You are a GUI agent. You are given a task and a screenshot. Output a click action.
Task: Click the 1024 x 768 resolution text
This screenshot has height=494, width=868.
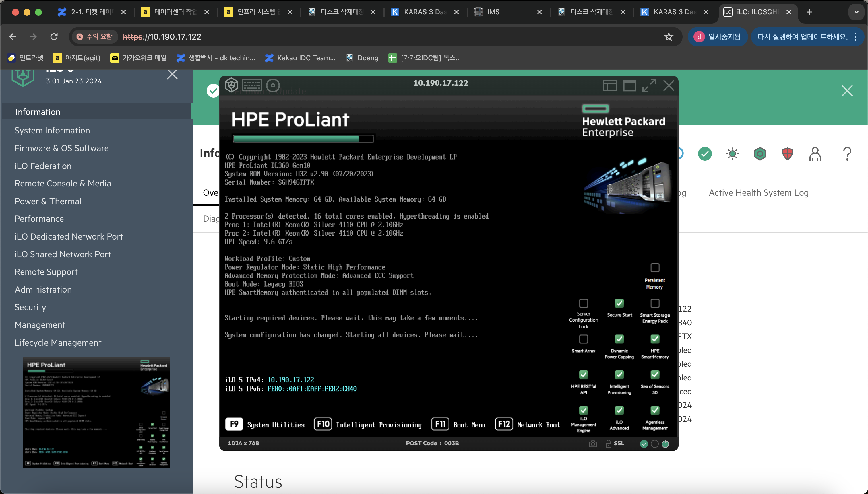tap(243, 443)
